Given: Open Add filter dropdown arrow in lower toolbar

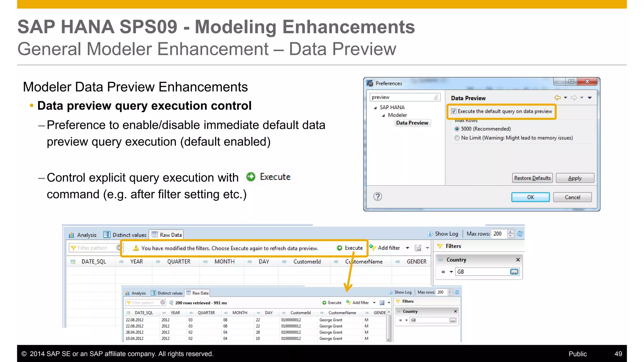Looking at the screenshot, I should pos(374,303).
